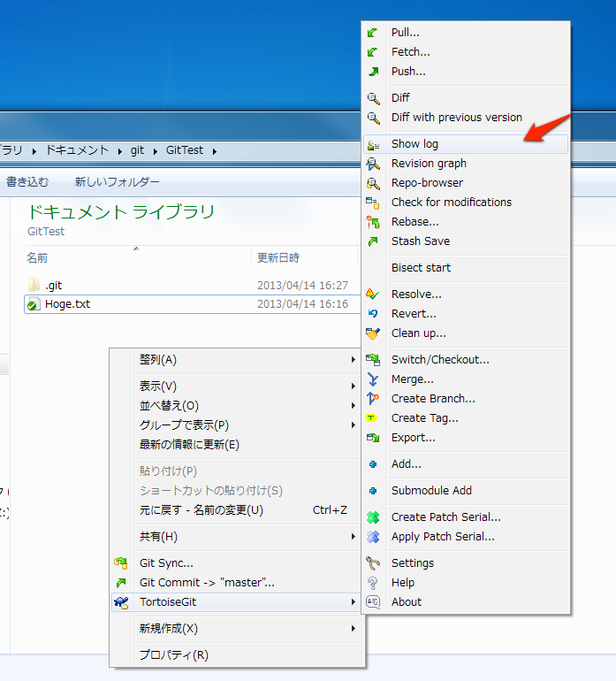Click date 2013/04/14 16:27 cell
The width and height of the screenshot is (616, 681).
(302, 286)
